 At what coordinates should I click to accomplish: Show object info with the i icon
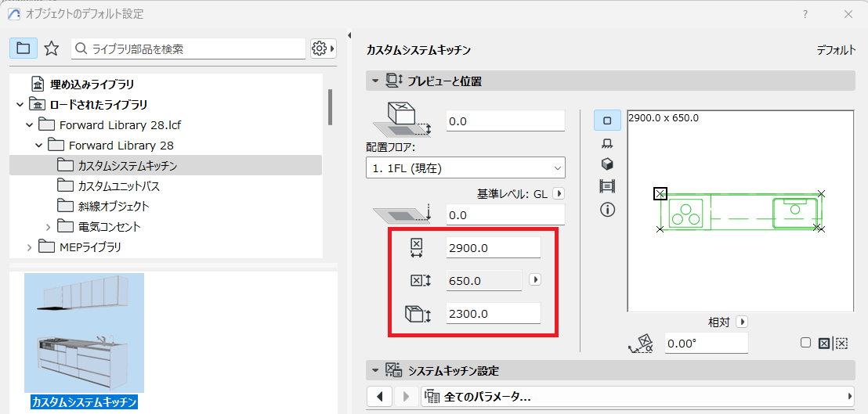click(607, 210)
